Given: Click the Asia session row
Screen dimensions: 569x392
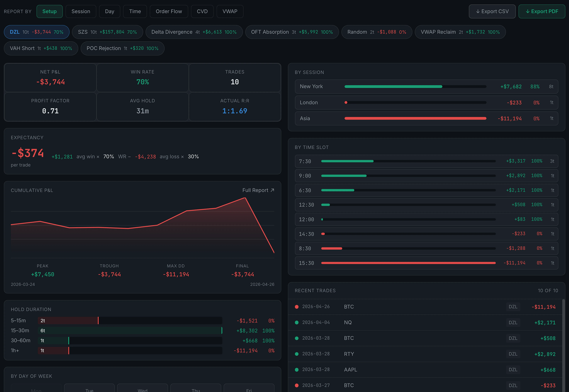Looking at the screenshot, I should (x=426, y=118).
